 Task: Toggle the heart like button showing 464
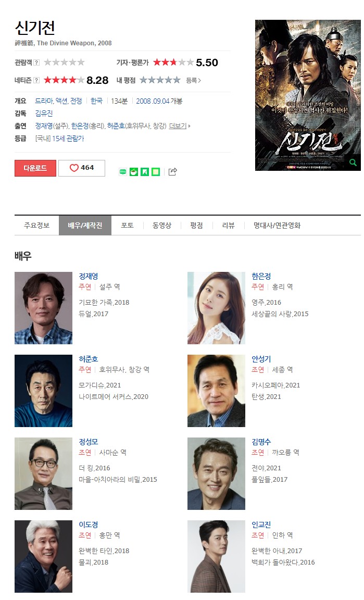coord(82,168)
